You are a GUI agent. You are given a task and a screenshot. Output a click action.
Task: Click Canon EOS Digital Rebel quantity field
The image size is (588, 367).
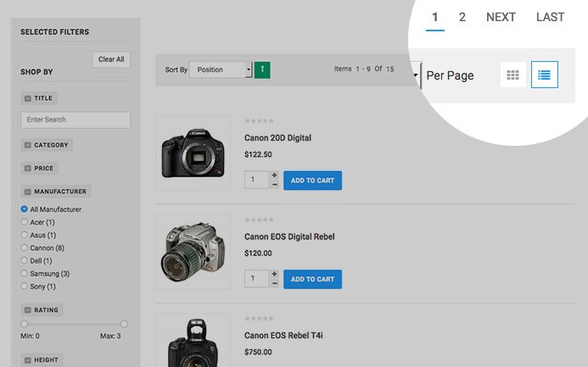point(257,279)
